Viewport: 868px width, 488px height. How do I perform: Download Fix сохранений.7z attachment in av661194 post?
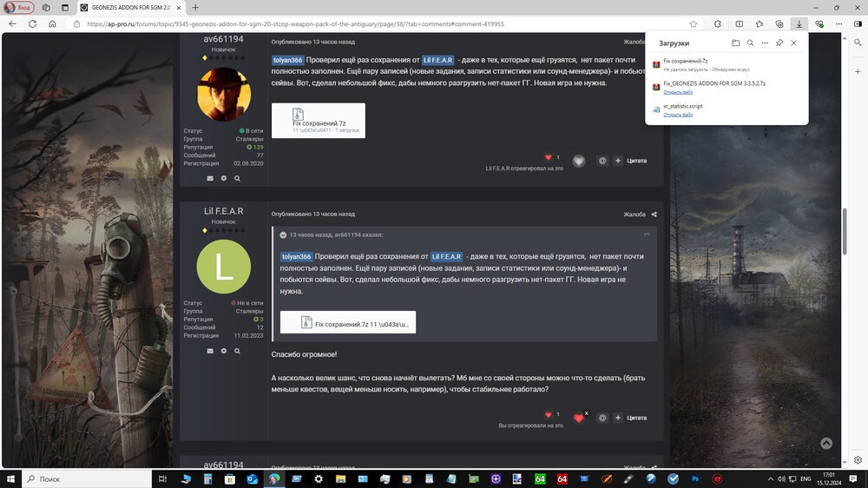[x=319, y=121]
